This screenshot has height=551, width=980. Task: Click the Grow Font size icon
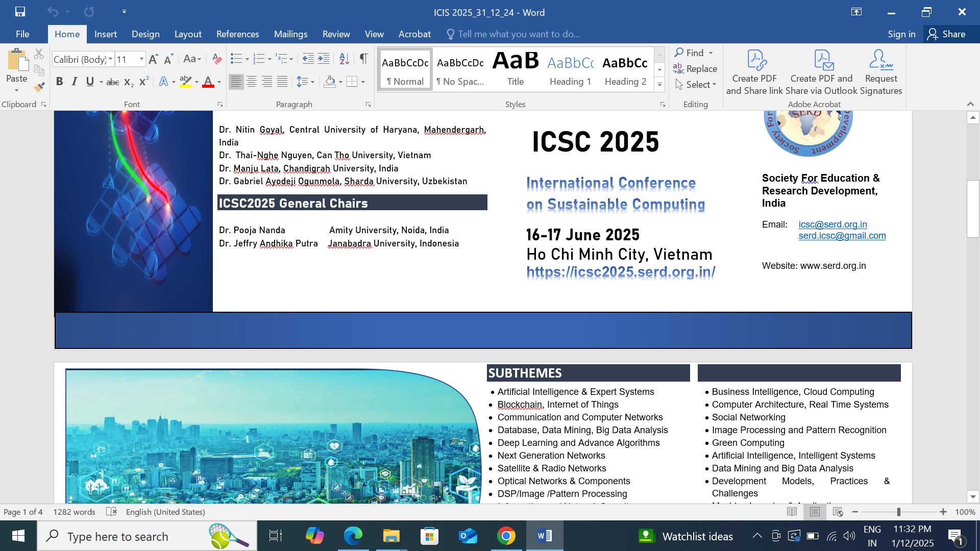(153, 59)
